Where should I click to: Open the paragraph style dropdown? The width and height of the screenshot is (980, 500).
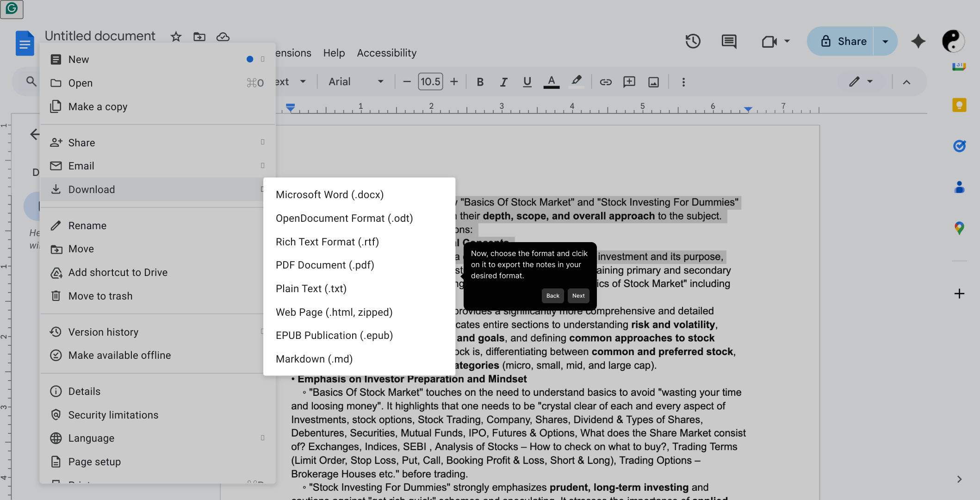pos(291,81)
